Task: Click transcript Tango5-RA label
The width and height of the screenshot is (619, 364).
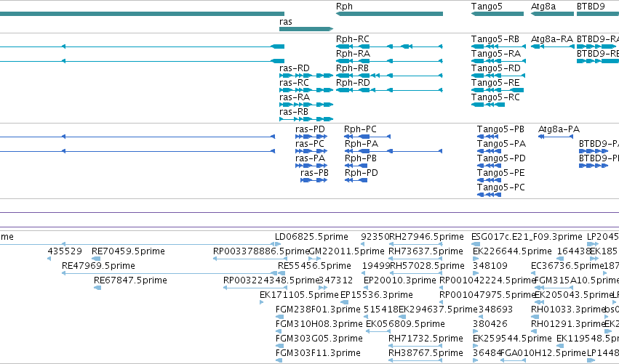Action: coord(496,54)
